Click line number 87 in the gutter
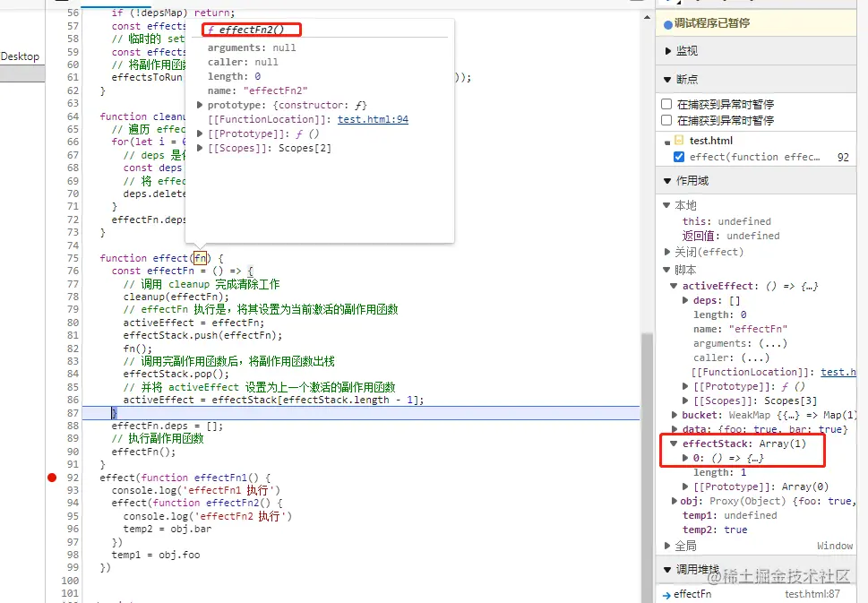This screenshot has width=868, height=603. (x=73, y=413)
